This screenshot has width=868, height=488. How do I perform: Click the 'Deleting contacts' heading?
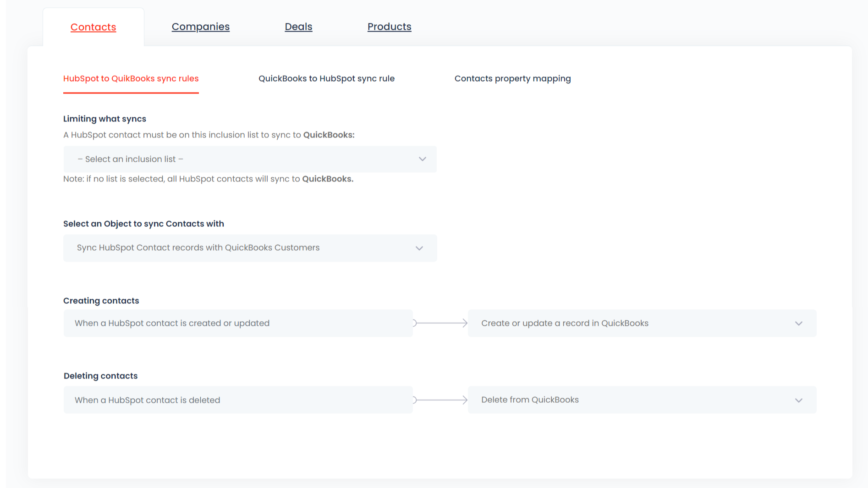click(101, 376)
